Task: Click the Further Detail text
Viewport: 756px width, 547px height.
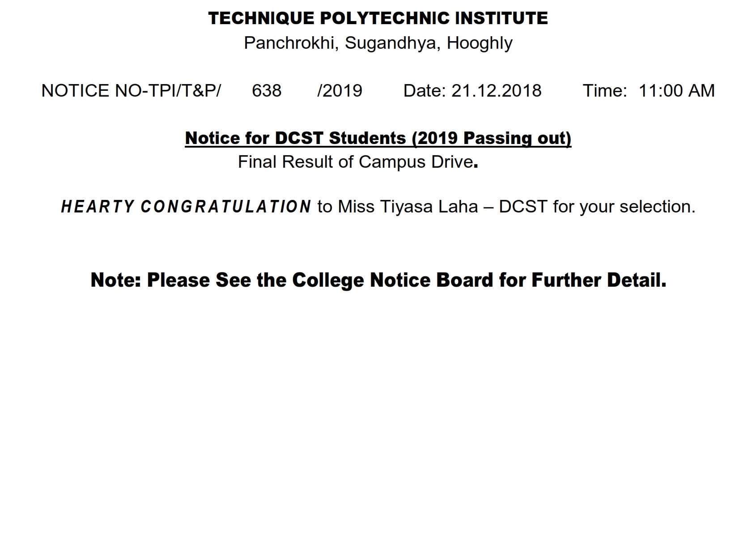Action: coord(599,280)
